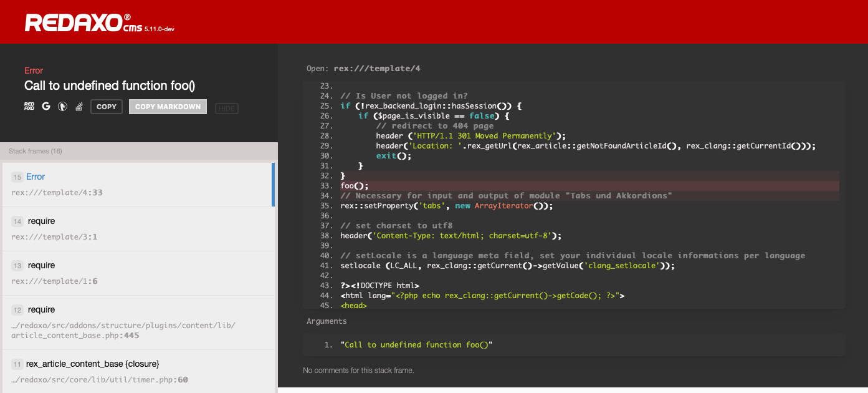Click code line 29 header 'Location: '

[596, 146]
